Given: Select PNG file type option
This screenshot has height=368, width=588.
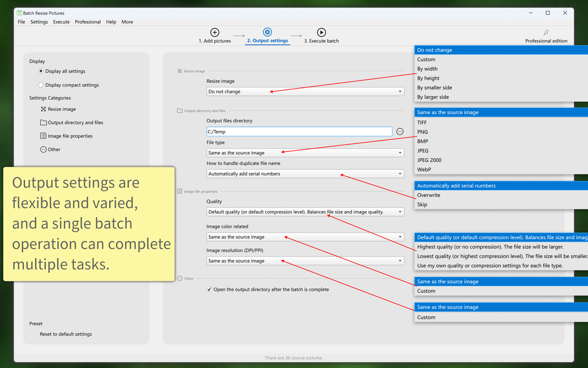Looking at the screenshot, I should [x=501, y=132].
